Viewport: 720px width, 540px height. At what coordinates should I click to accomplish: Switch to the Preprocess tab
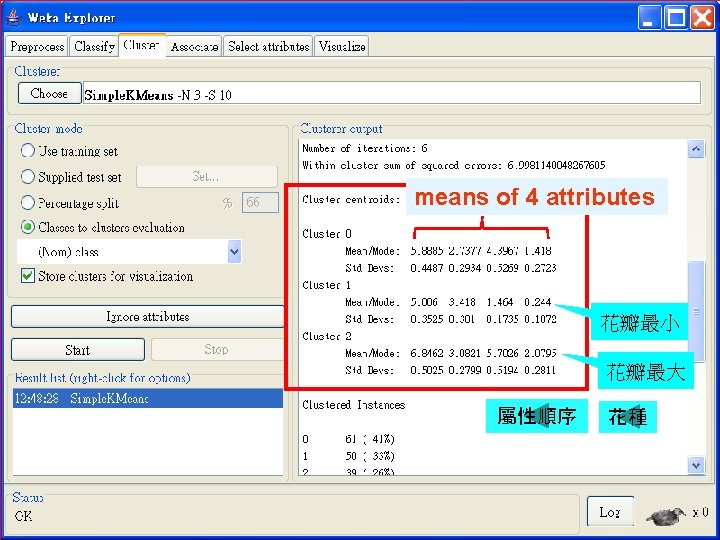(37, 46)
